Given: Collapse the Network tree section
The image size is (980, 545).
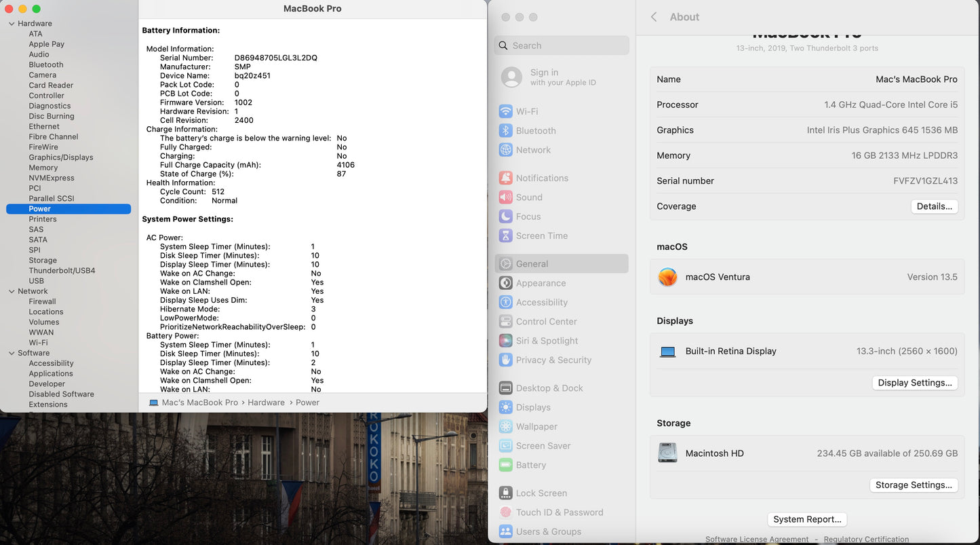Looking at the screenshot, I should pyautogui.click(x=12, y=291).
